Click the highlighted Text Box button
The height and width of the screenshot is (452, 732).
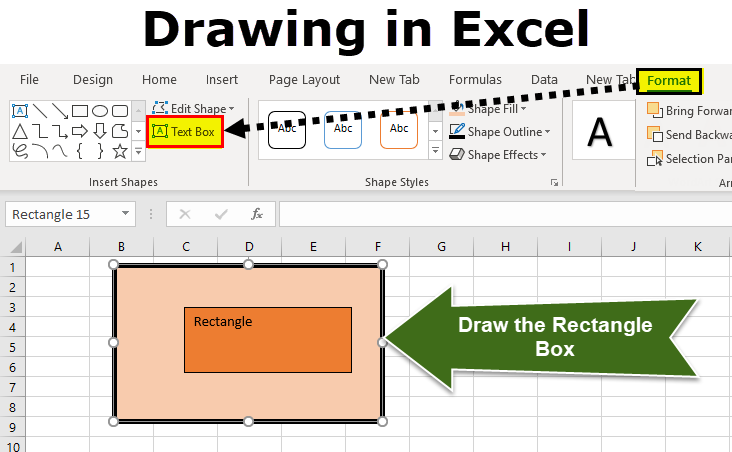click(x=185, y=131)
